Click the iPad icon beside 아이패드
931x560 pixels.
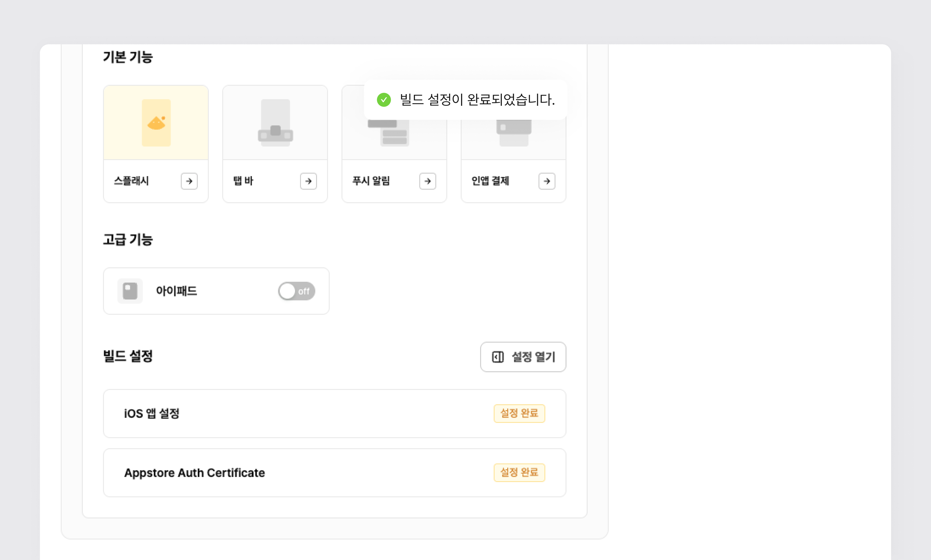pyautogui.click(x=130, y=291)
